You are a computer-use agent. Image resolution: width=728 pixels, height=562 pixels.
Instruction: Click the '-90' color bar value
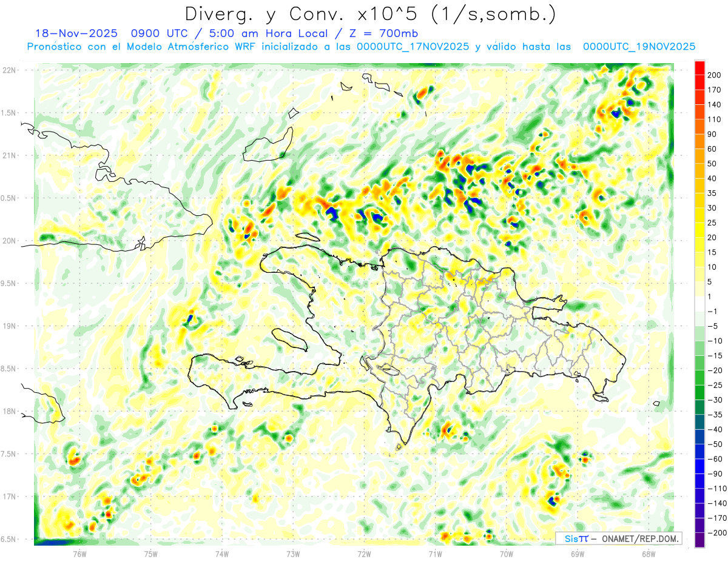[715, 473]
